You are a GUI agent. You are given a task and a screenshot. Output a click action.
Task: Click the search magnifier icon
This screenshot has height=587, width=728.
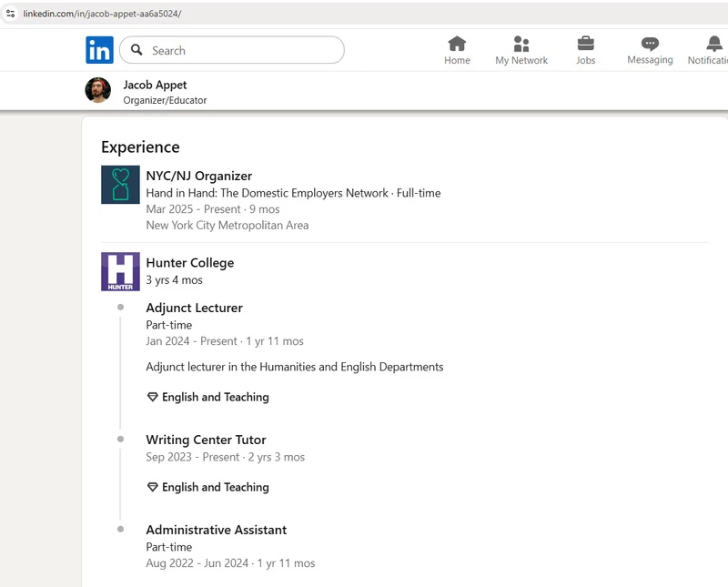coord(136,50)
